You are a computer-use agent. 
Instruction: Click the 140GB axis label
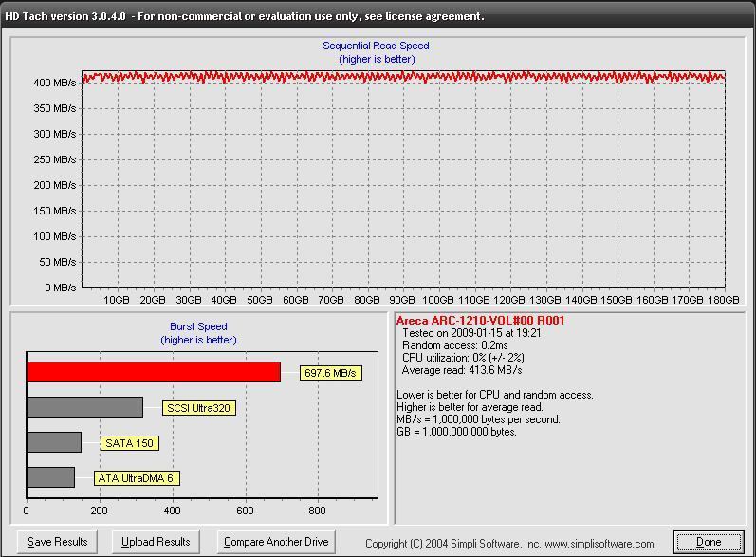coord(581,300)
